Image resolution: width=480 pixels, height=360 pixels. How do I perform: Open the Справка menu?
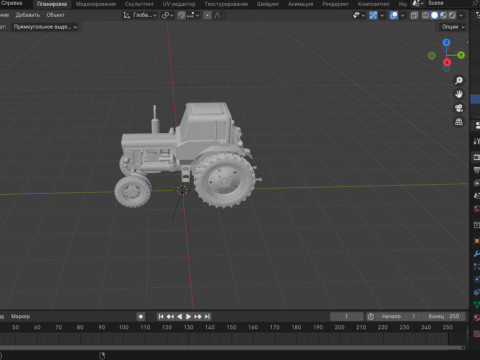pyautogui.click(x=11, y=4)
